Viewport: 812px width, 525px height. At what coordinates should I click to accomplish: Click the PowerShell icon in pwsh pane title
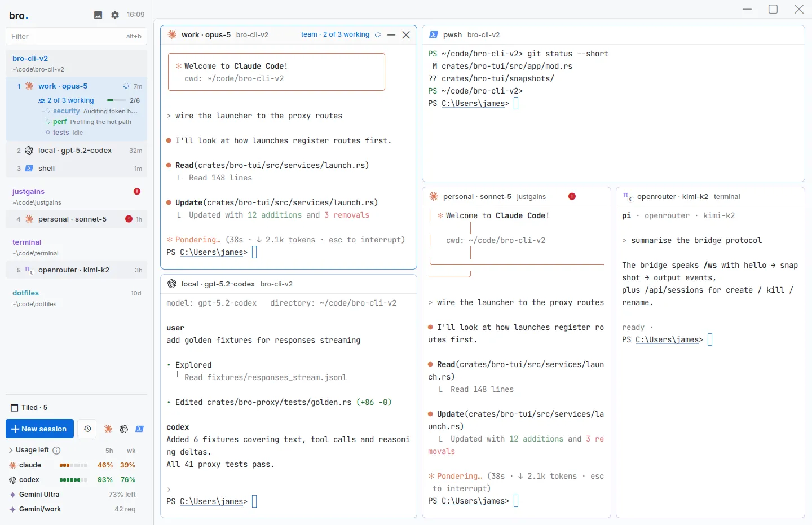(434, 34)
